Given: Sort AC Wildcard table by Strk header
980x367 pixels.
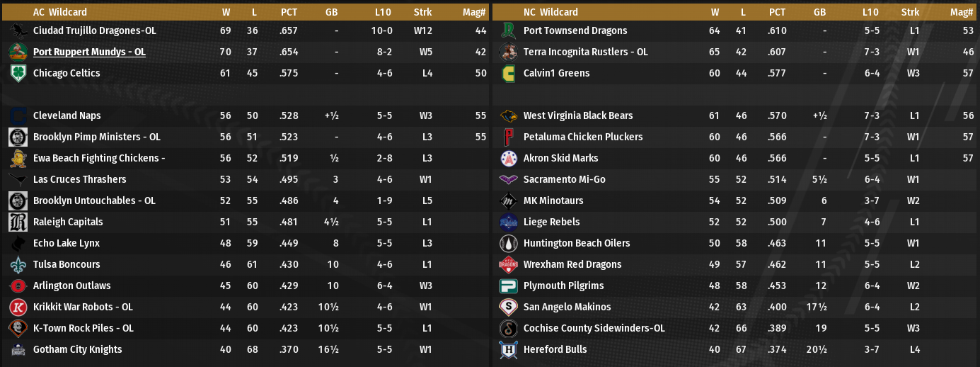Looking at the screenshot, I should [x=422, y=12].
